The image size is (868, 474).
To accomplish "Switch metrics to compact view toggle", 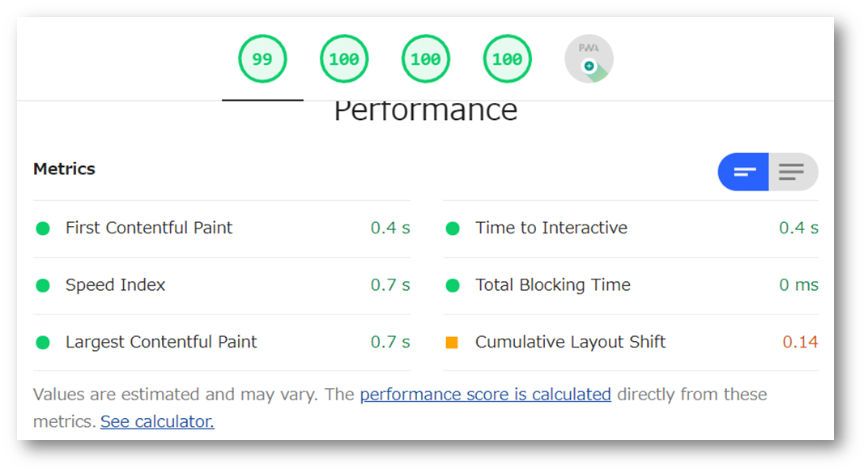I will click(x=742, y=172).
